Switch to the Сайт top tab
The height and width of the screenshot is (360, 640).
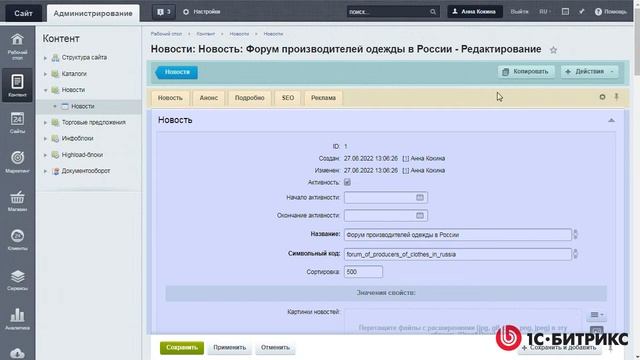tap(23, 13)
